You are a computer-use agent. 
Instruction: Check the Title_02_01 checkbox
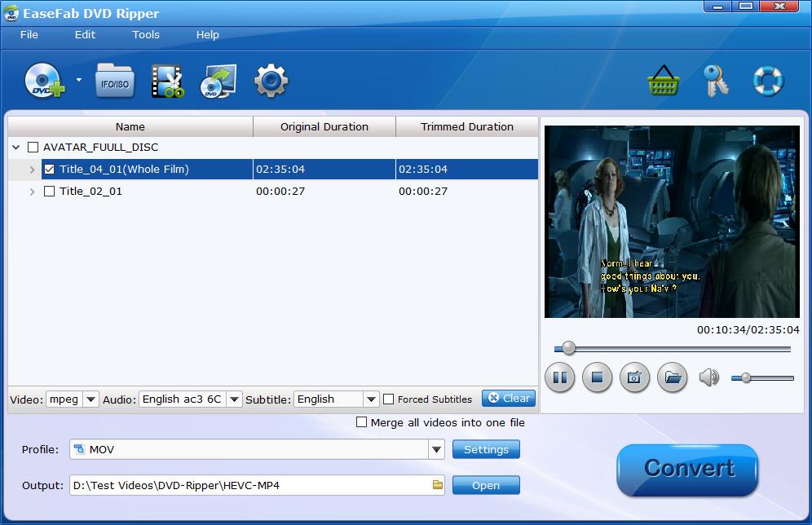click(x=49, y=192)
